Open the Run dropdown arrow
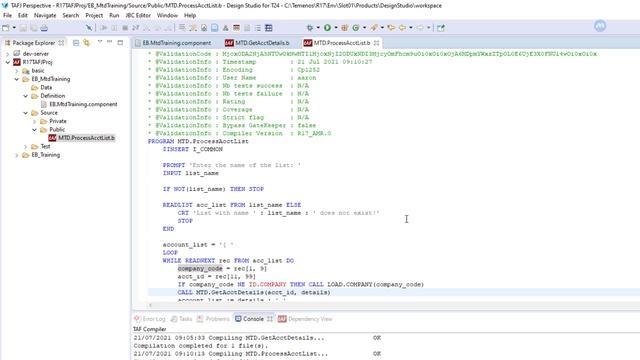This screenshot has width=640, height=360. [x=336, y=28]
